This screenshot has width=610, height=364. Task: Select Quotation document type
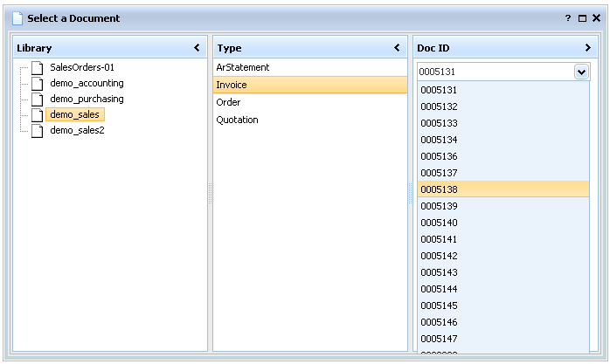pos(238,120)
